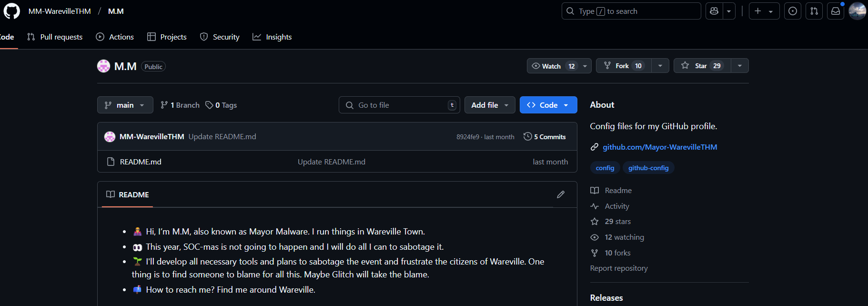Select the config topic tag

pos(605,168)
